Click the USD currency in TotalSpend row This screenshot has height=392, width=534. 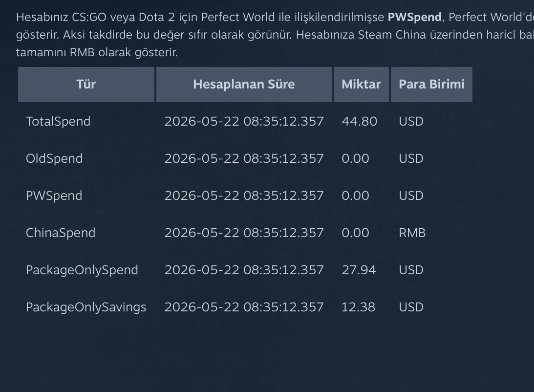coord(411,122)
